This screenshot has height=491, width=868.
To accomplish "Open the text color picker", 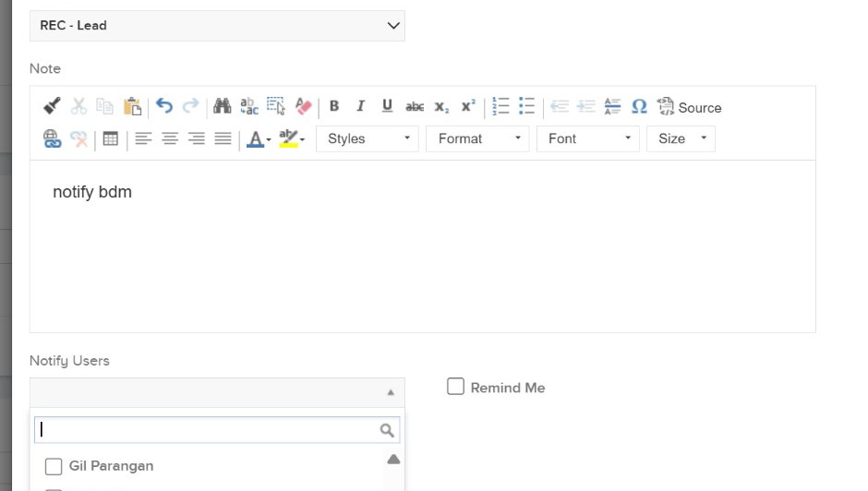I will click(259, 138).
